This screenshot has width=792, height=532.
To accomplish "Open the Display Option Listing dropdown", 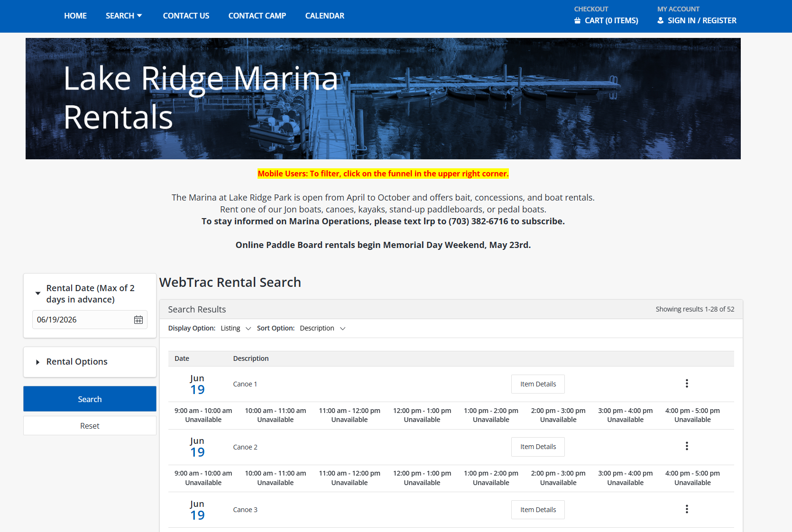I will click(236, 328).
